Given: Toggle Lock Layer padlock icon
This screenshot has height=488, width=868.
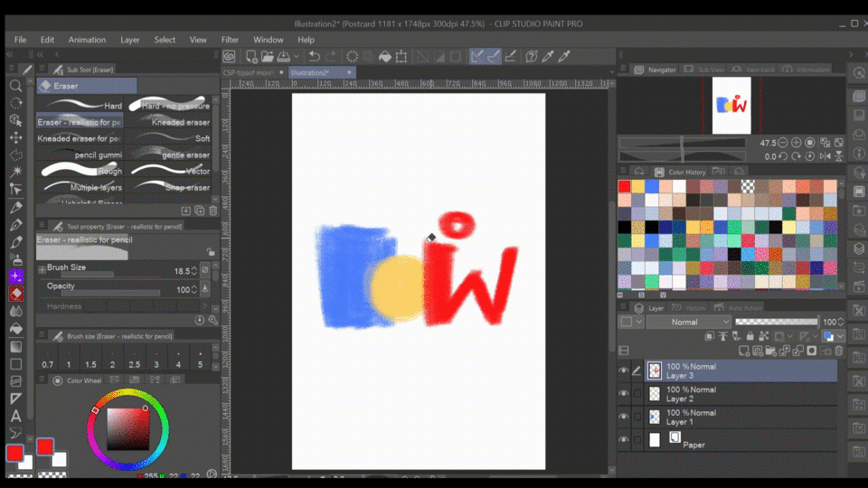Looking at the screenshot, I should point(750,336).
